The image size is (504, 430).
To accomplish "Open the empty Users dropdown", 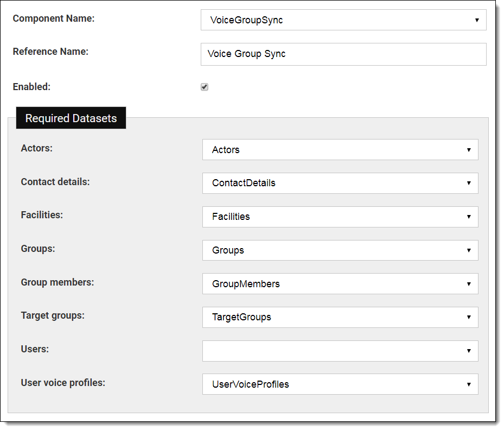I will coord(340,351).
